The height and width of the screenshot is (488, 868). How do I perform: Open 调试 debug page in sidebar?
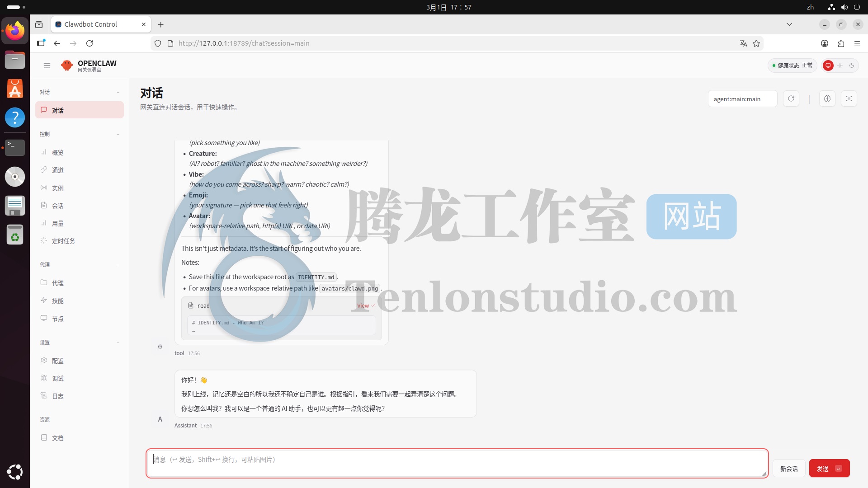pos(57,378)
